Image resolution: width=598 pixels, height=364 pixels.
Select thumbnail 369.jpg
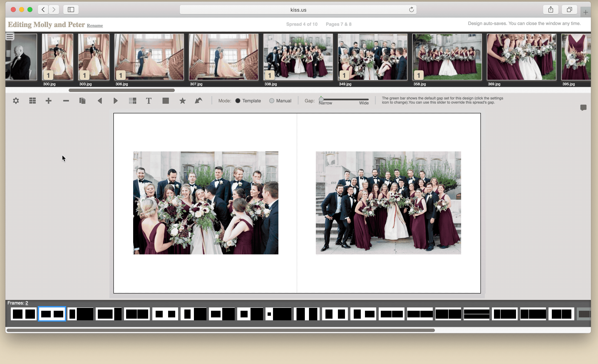tap(522, 57)
